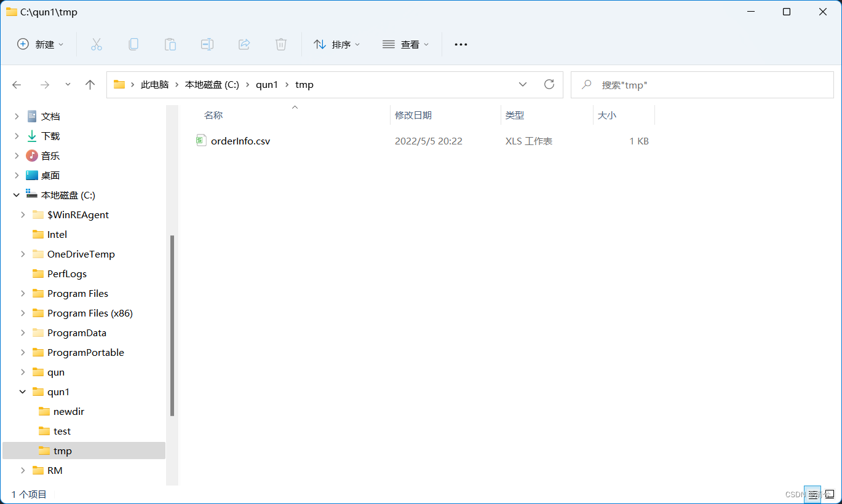Select the qun folder in tree

tap(56, 372)
